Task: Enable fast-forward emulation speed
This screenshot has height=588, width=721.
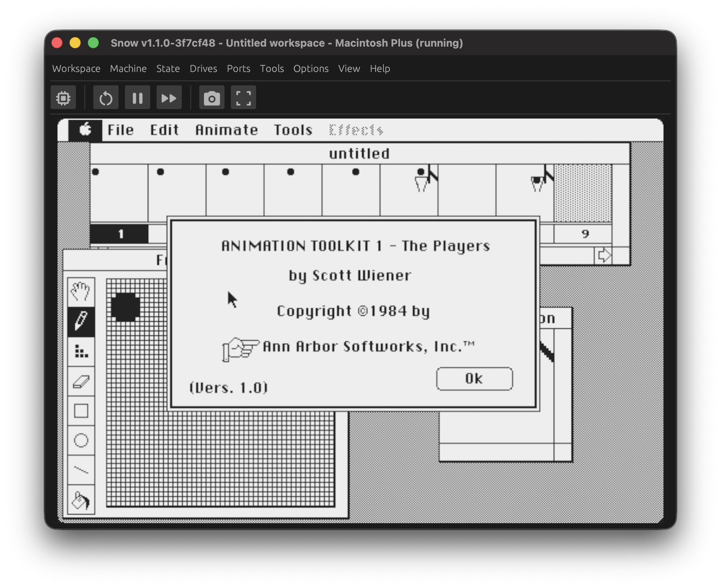Action: tap(169, 97)
